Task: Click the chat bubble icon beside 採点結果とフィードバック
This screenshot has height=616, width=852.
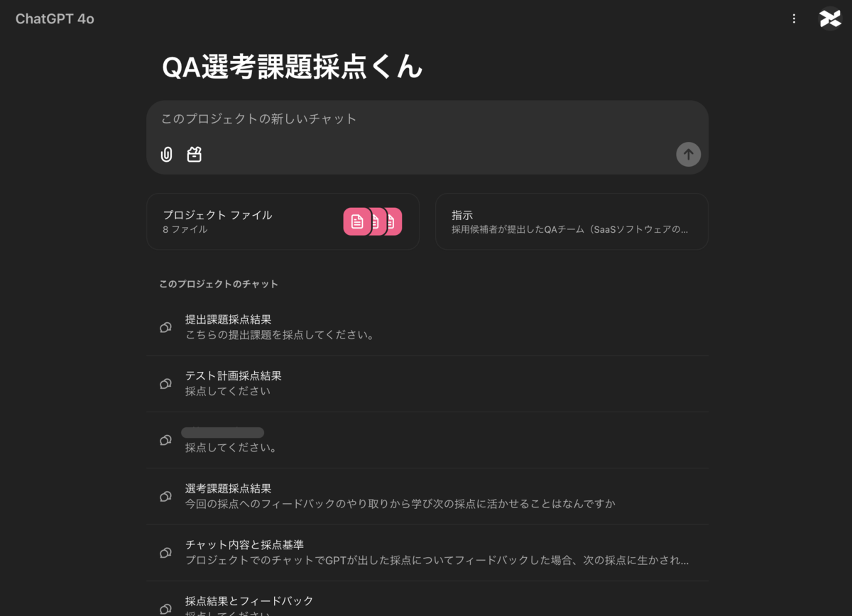Action: tap(165, 608)
